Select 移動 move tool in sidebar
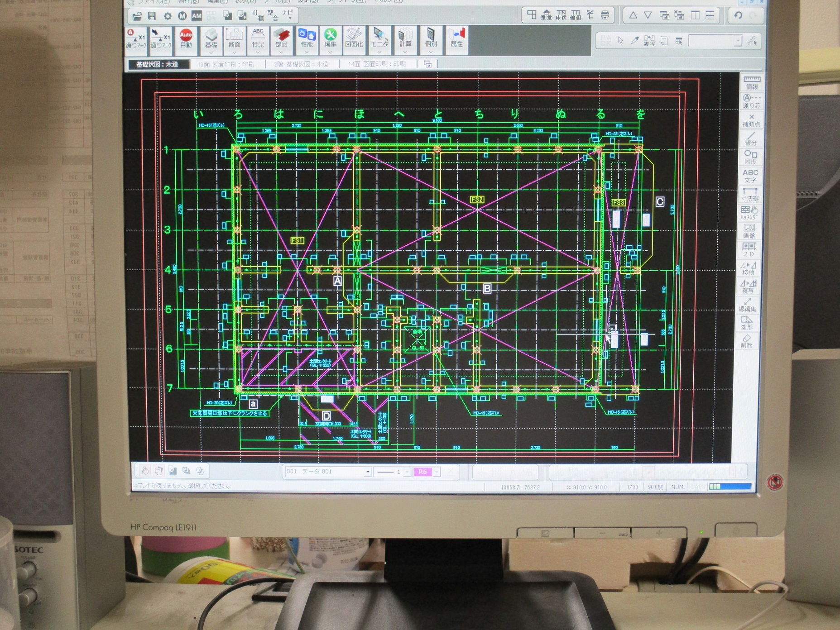The height and width of the screenshot is (630, 840). coord(748,268)
